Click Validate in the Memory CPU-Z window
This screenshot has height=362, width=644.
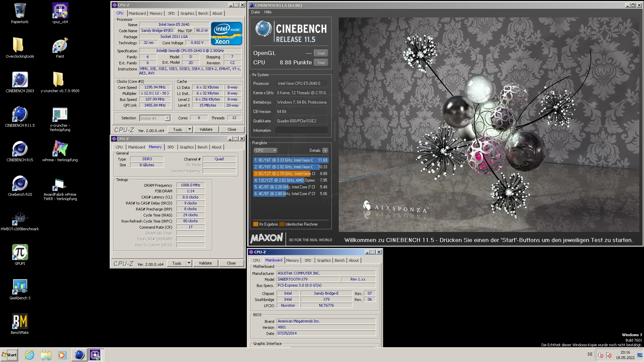tap(205, 263)
